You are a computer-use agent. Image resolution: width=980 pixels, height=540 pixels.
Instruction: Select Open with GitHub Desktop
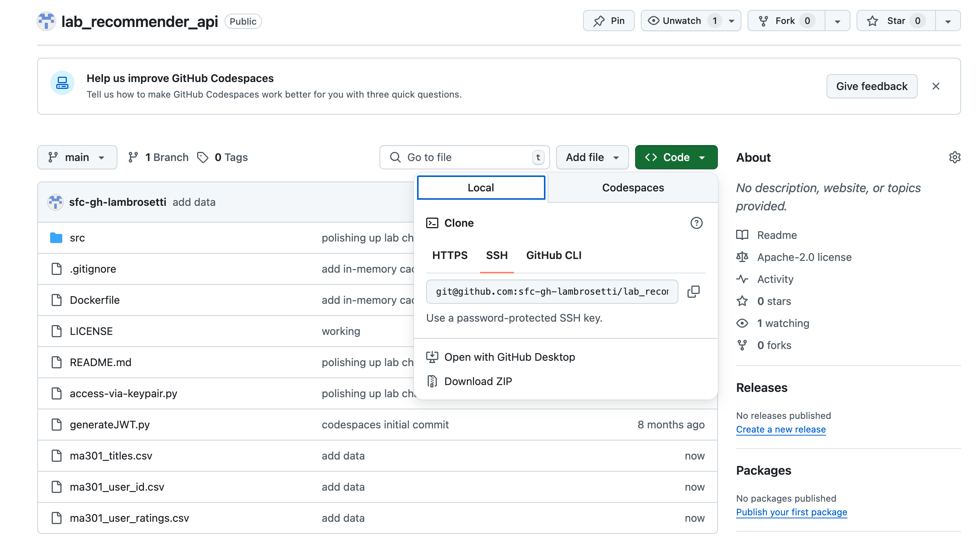(510, 357)
